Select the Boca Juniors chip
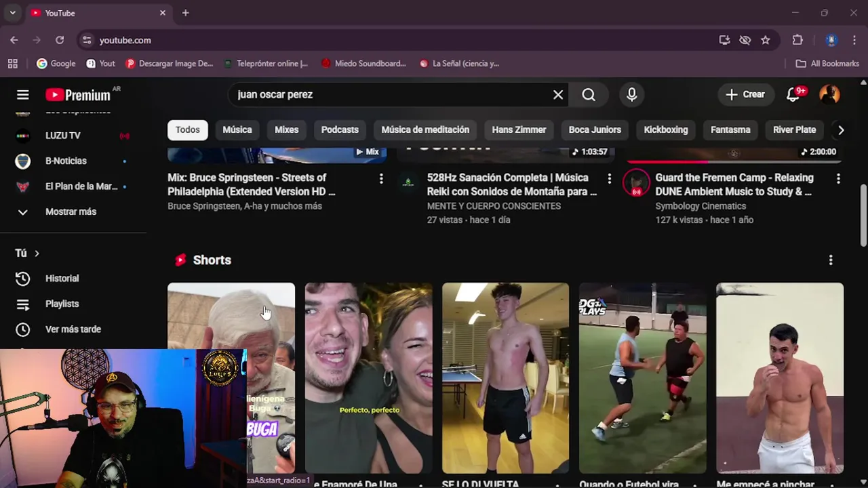868x488 pixels. tap(595, 129)
